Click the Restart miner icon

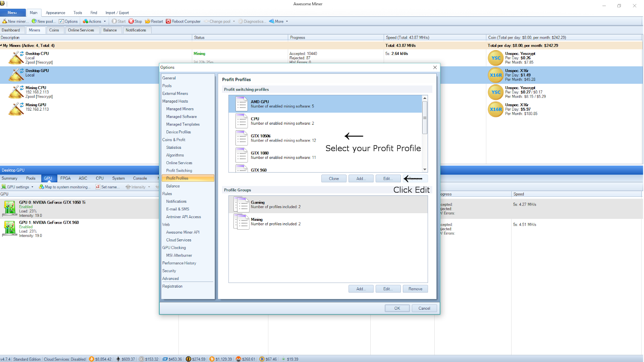pyautogui.click(x=147, y=21)
